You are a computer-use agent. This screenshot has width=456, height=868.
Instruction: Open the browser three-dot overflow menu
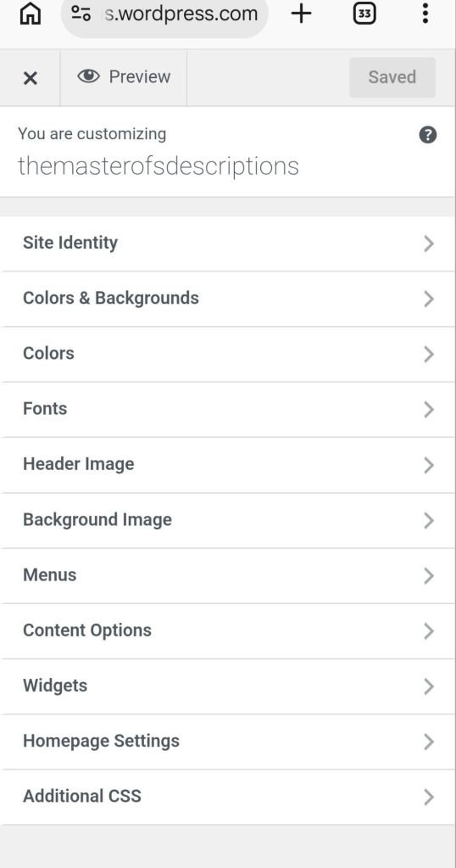point(425,14)
